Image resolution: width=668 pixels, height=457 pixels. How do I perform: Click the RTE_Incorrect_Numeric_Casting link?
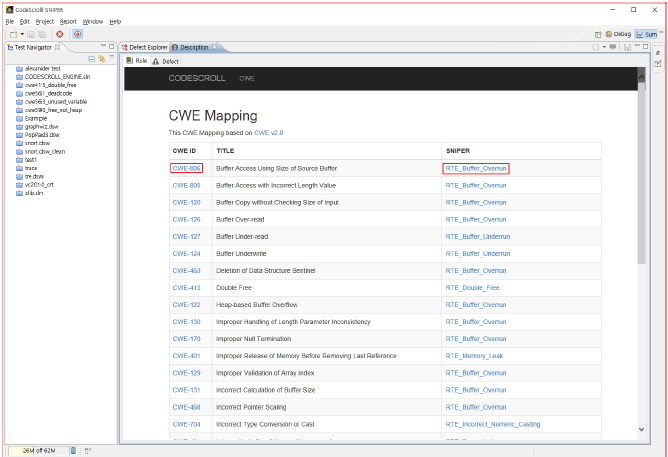[x=493, y=424]
